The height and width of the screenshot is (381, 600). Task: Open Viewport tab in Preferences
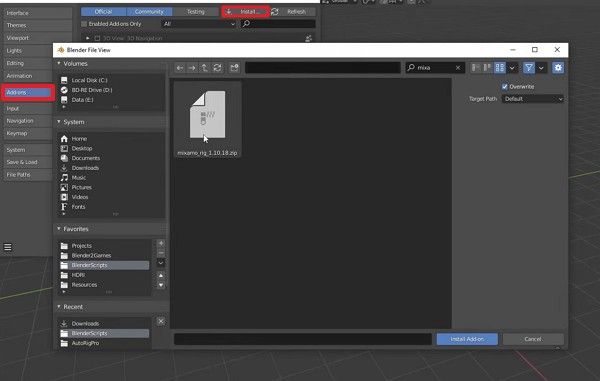click(37, 38)
